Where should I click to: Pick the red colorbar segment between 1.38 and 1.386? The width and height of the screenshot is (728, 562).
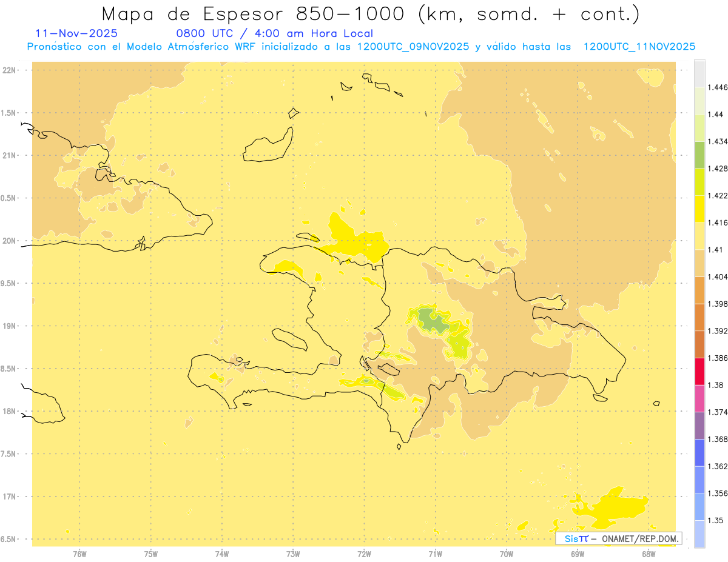tap(699, 371)
